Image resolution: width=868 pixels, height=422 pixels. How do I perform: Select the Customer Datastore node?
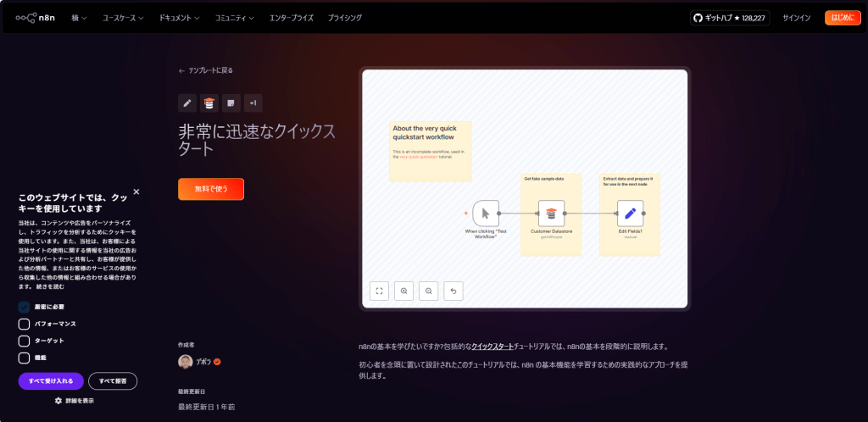[551, 213]
